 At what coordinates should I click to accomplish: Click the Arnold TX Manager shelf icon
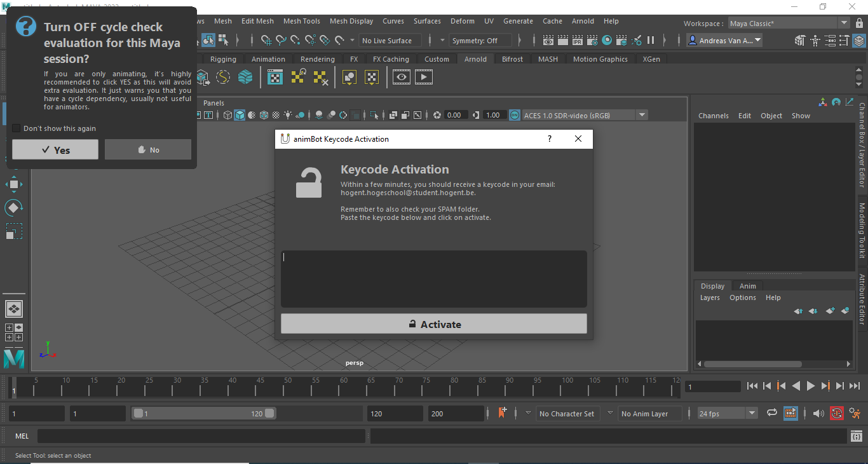click(275, 78)
